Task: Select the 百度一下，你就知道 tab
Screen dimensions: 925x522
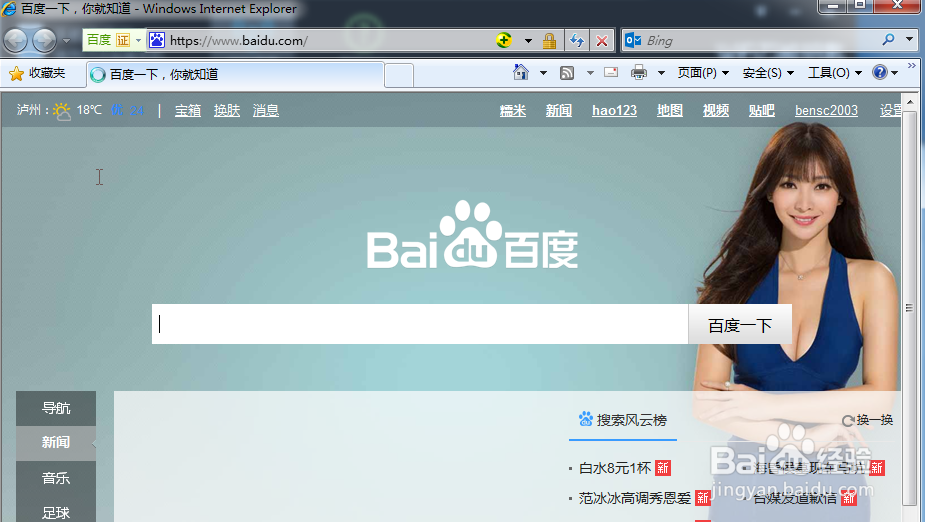Action: 235,74
